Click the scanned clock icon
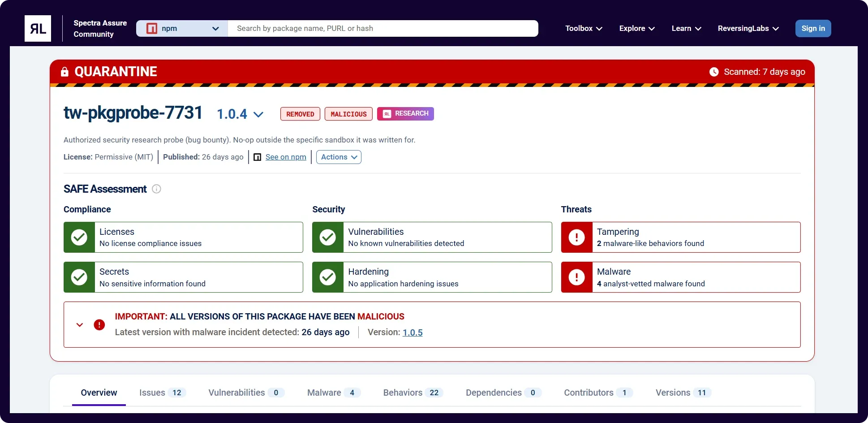 click(x=714, y=72)
